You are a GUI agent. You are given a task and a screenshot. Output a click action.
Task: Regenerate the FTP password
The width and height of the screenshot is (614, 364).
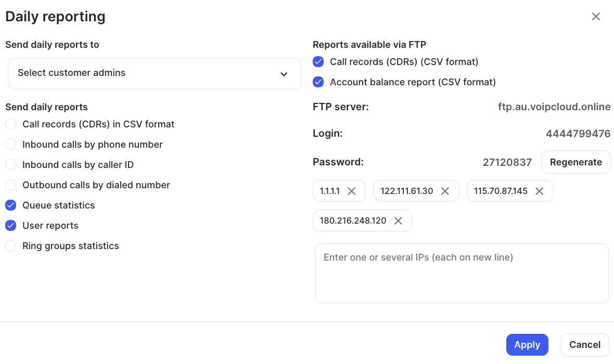575,162
